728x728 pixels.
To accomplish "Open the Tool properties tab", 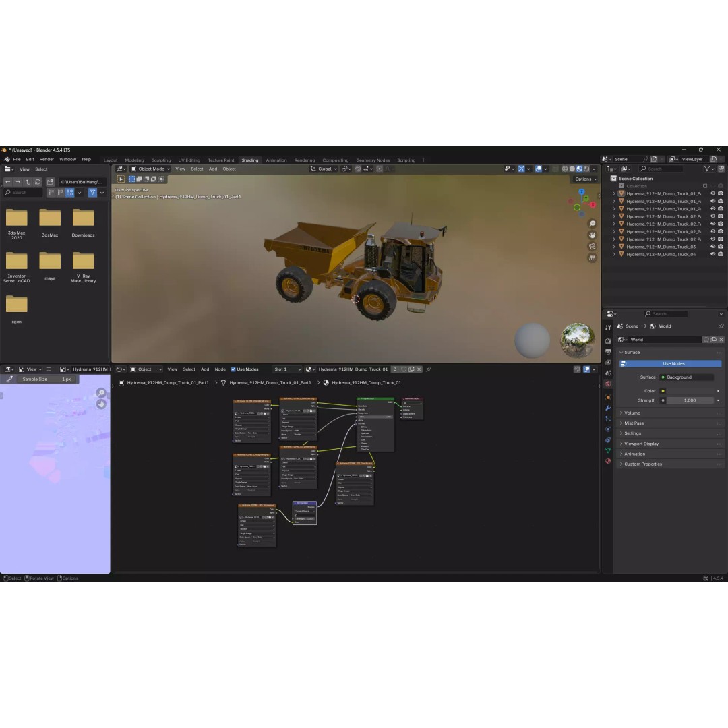I will point(608,328).
